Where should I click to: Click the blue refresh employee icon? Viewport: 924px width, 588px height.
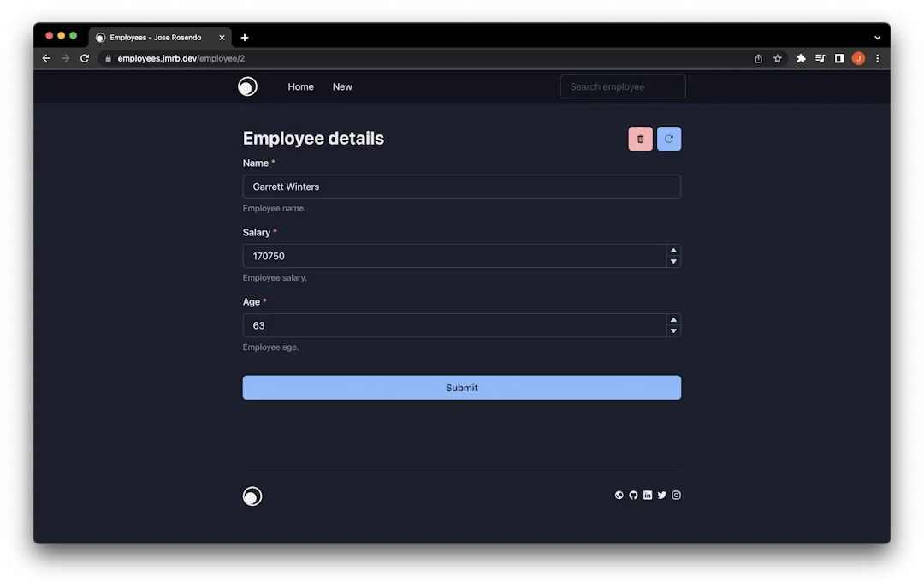point(669,140)
